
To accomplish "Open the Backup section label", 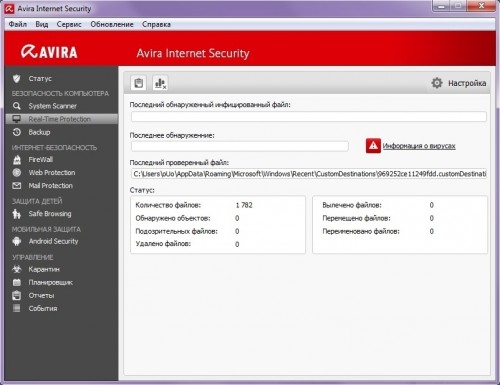I will pos(39,132).
